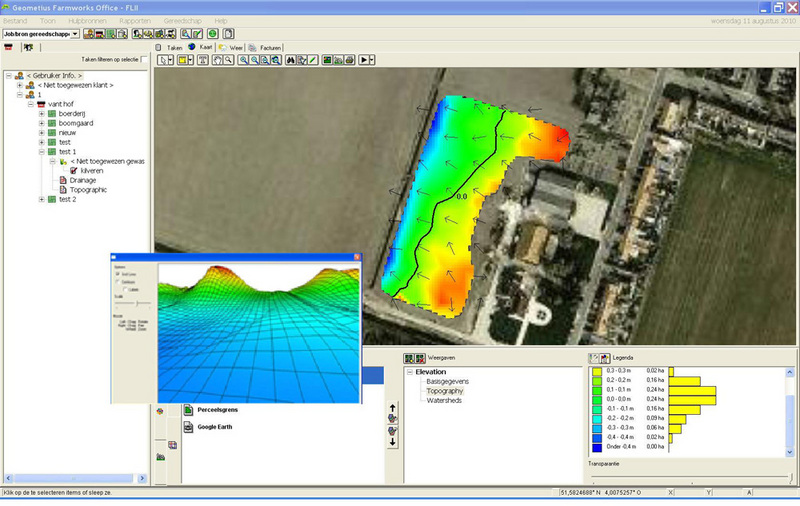Expand the test 2 field node

[x=41, y=199]
